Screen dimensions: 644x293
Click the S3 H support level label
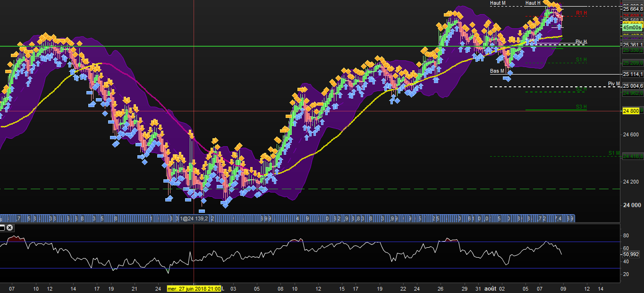click(581, 107)
